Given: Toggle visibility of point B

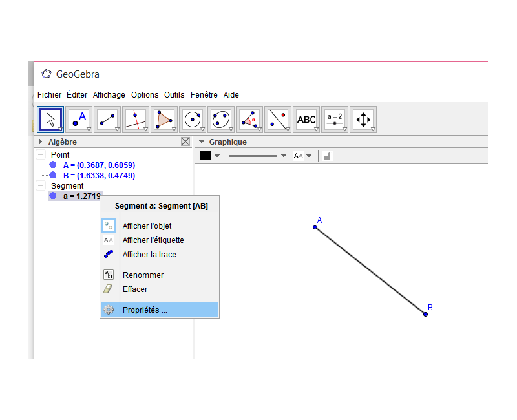Looking at the screenshot, I should tap(53, 175).
